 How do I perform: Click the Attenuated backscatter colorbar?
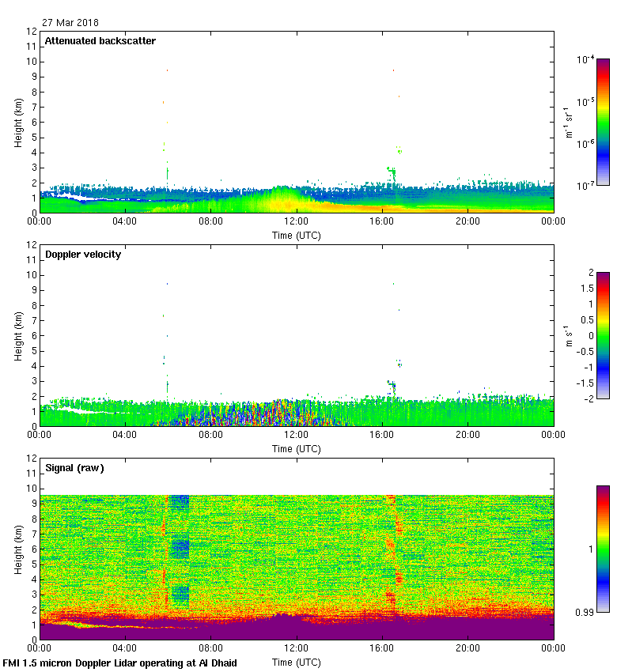(x=603, y=122)
